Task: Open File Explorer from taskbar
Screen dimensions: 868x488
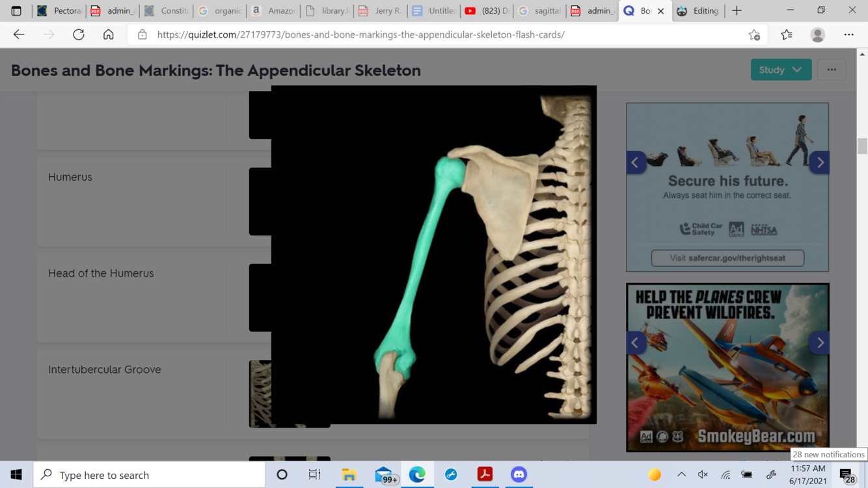Action: (x=349, y=475)
